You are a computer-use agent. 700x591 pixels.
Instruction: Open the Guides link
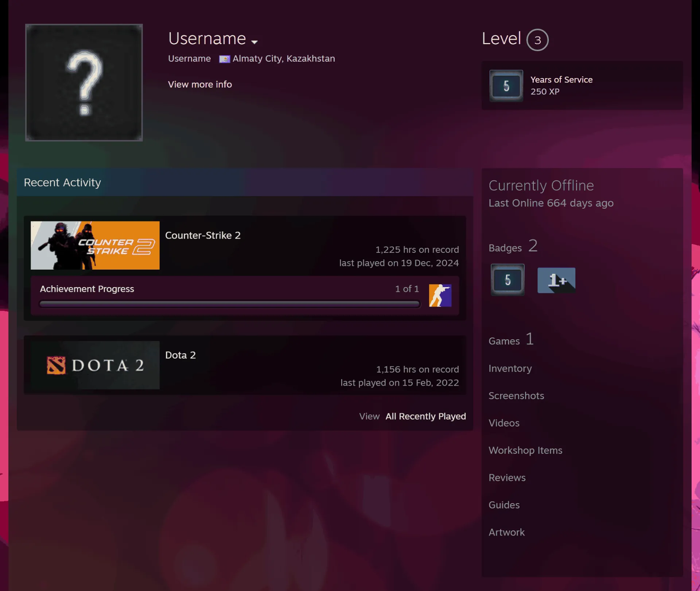click(504, 505)
